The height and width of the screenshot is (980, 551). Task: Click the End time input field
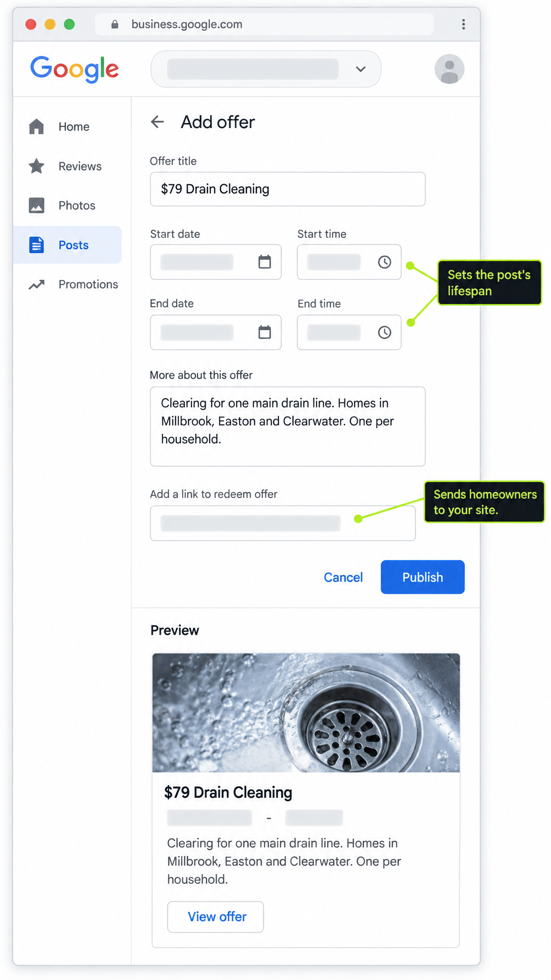(x=349, y=333)
